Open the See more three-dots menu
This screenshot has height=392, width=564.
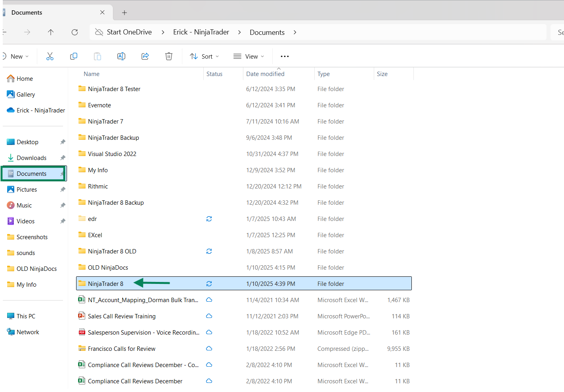point(285,56)
